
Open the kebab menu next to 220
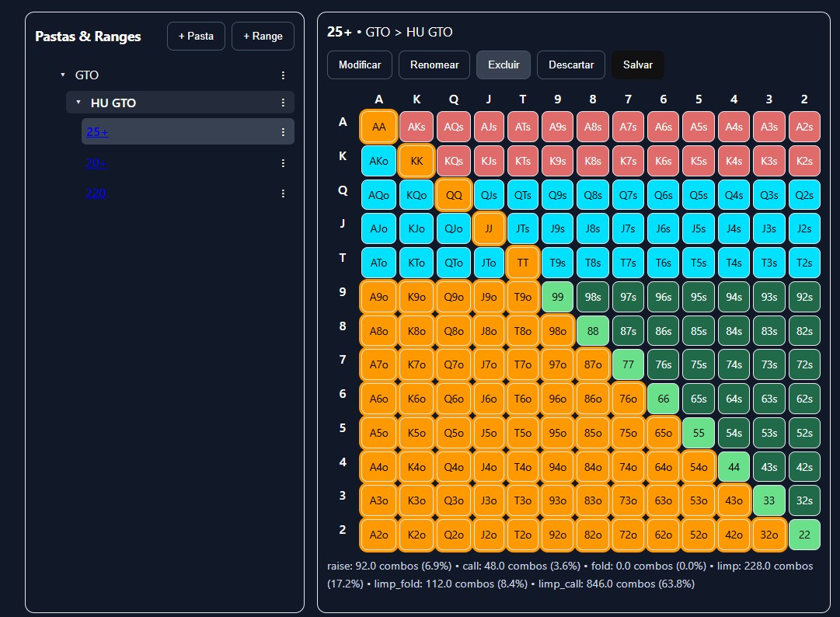pyautogui.click(x=283, y=192)
